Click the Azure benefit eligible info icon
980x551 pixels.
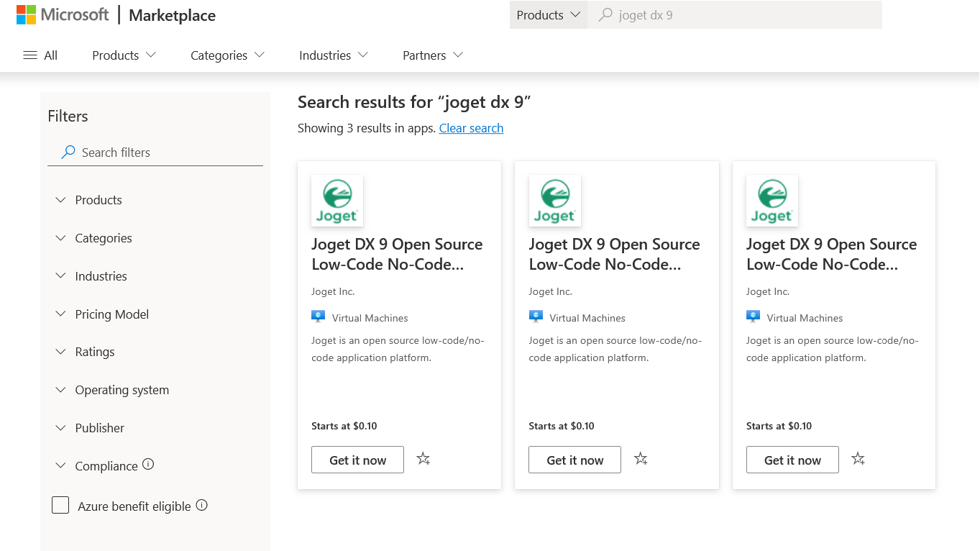pyautogui.click(x=202, y=505)
